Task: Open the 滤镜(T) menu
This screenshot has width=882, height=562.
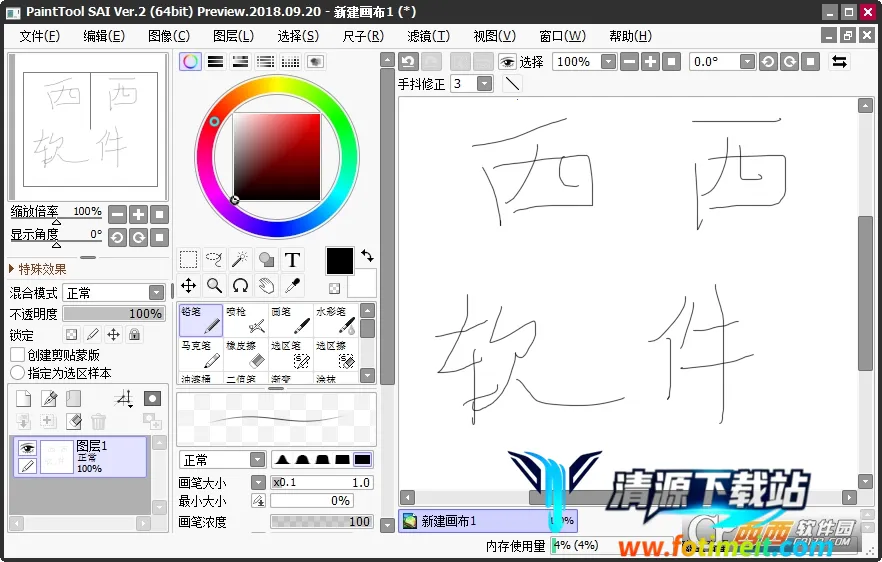Action: (x=429, y=36)
